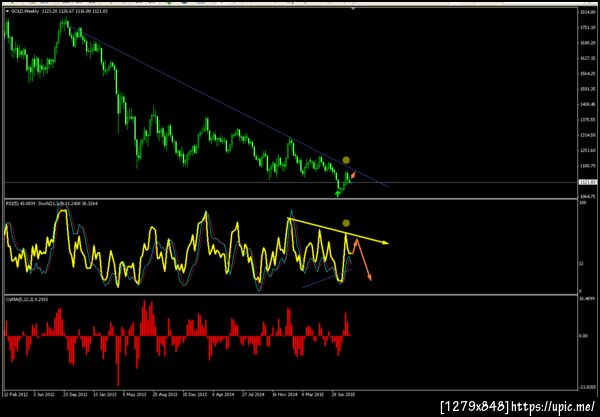Click the 1064.75 price scale label
The image size is (600, 417).
pyautogui.click(x=587, y=196)
